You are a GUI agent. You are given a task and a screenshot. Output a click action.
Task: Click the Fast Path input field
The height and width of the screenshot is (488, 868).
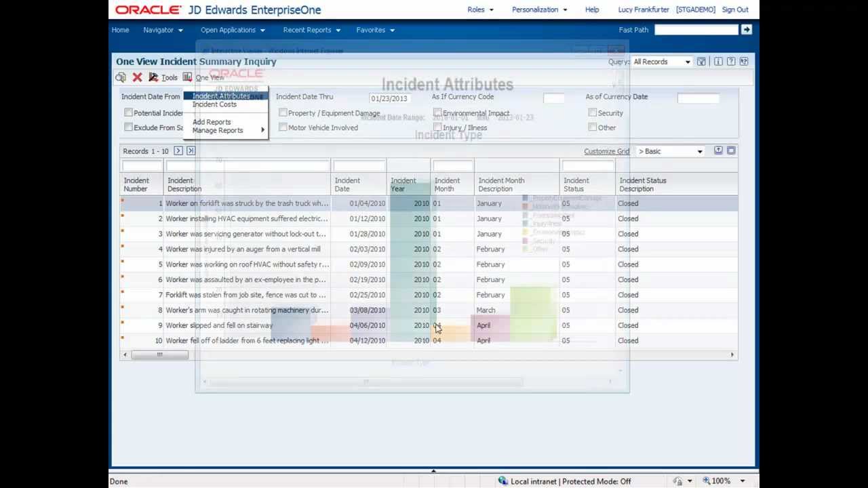(x=696, y=30)
